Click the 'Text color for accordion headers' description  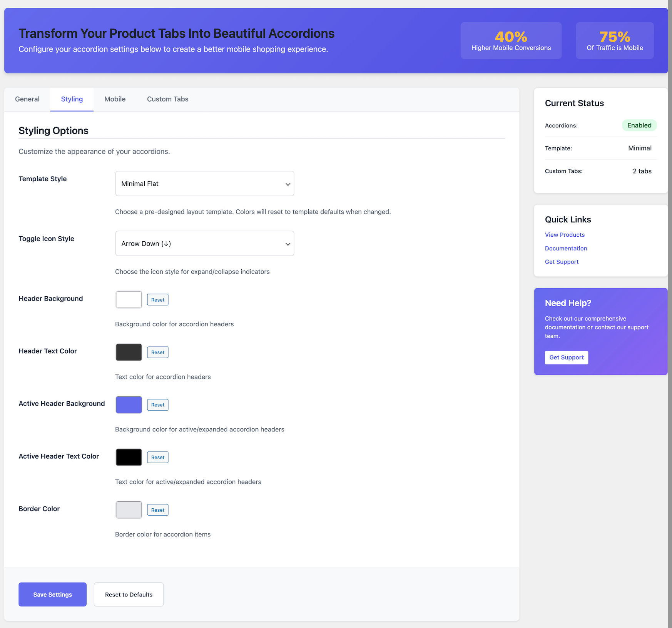[x=163, y=377]
